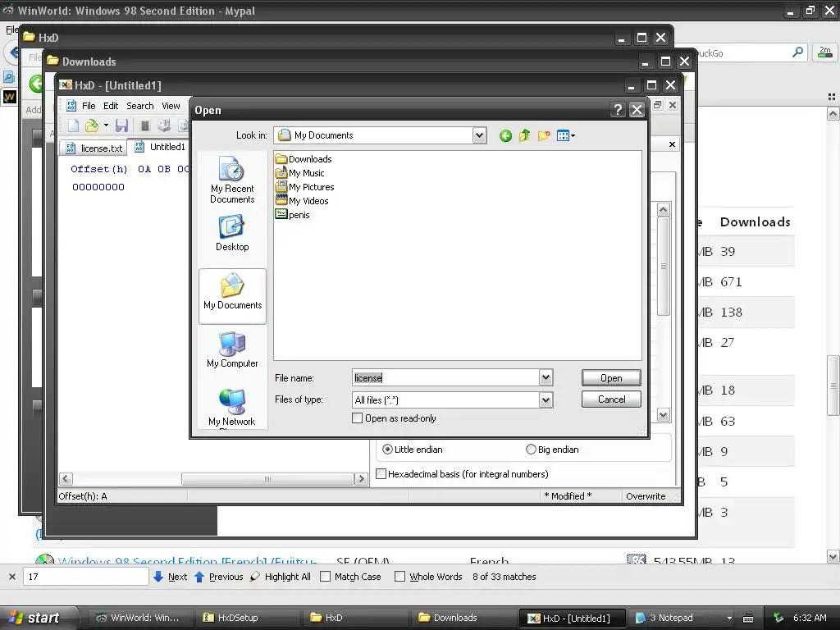Select My Network Places in places bar
The width and height of the screenshot is (840, 630).
pyautogui.click(x=232, y=409)
